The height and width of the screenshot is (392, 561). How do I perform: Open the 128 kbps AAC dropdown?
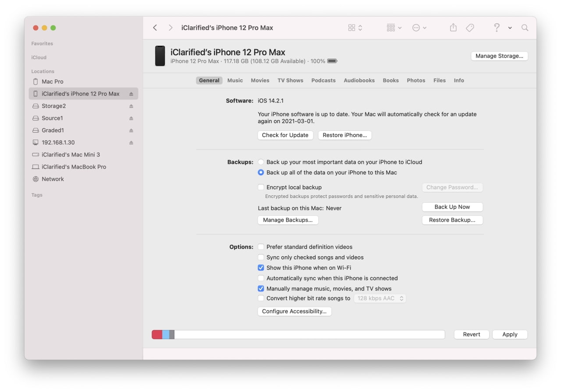380,299
